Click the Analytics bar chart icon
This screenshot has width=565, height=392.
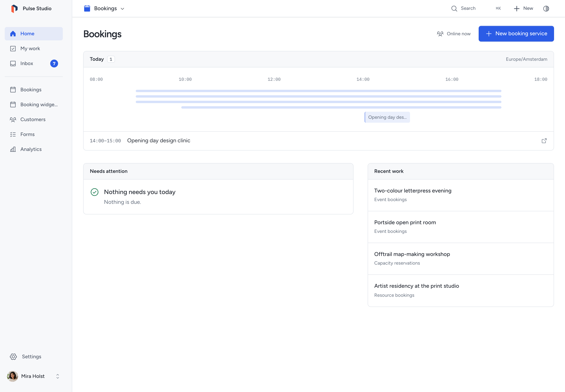coord(13,149)
